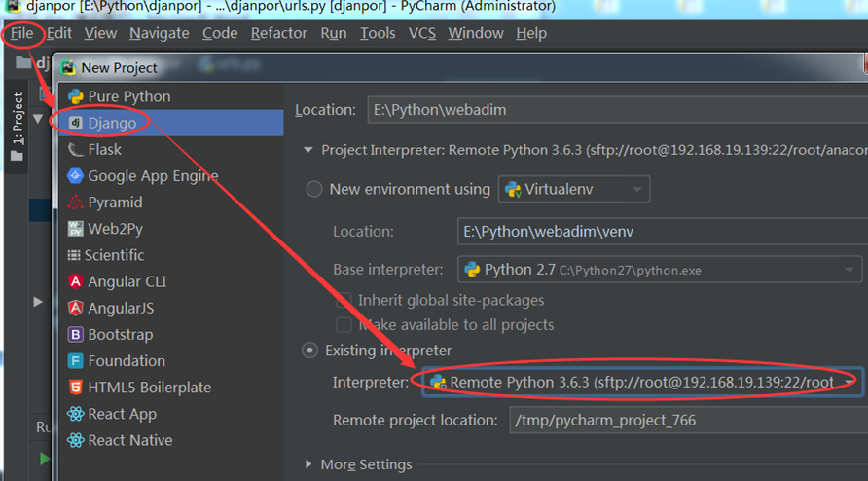Select the Foundation project icon
Viewport: 868px width, 481px height.
click(75, 360)
